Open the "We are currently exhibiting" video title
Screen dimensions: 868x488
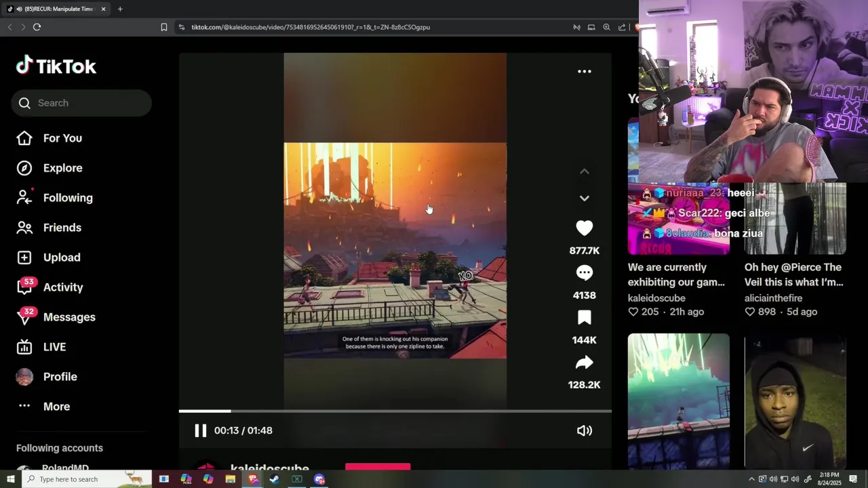click(x=677, y=274)
